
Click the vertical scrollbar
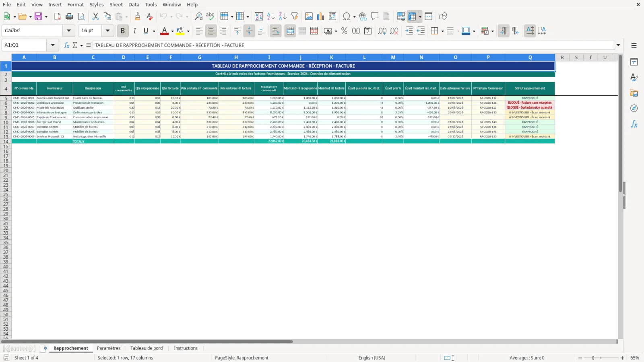pyautogui.click(x=620, y=123)
